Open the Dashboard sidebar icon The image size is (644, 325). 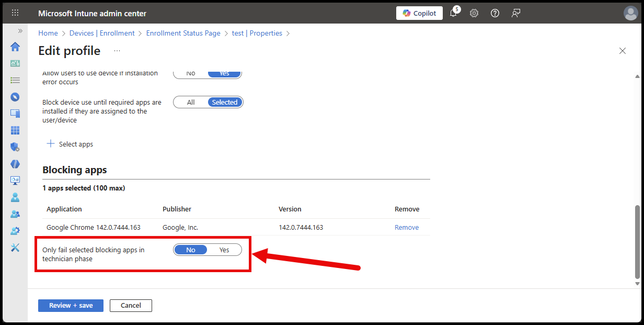point(15,63)
